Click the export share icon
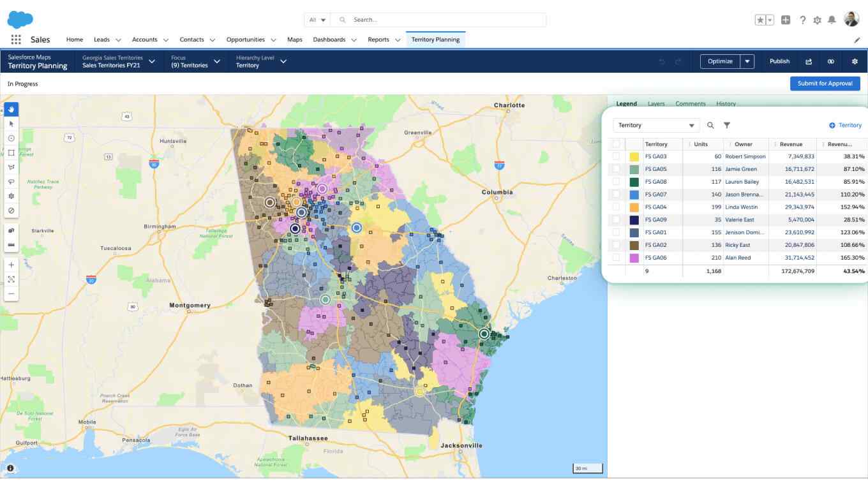Screen dimensions: 868x488 [809, 61]
